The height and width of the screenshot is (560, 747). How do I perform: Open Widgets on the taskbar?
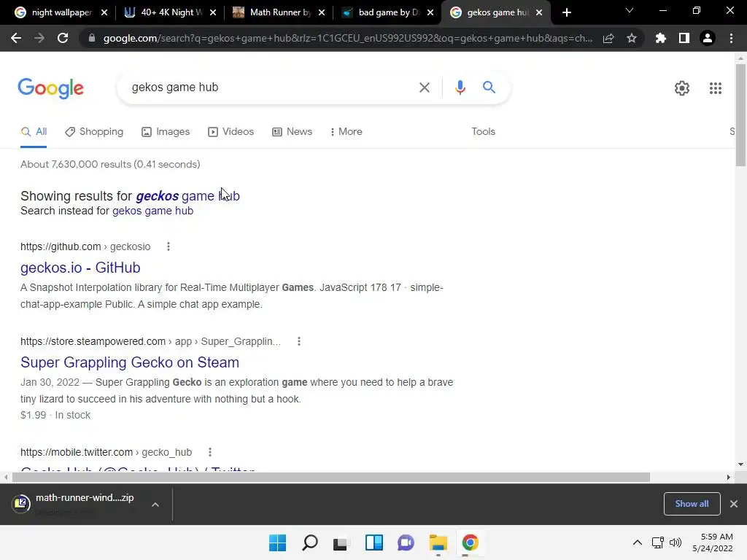click(x=374, y=542)
